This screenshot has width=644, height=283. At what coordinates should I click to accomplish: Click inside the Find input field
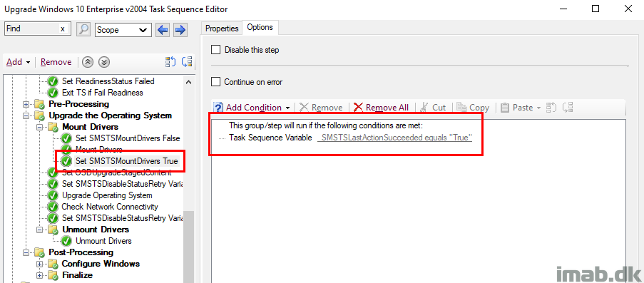[32, 29]
